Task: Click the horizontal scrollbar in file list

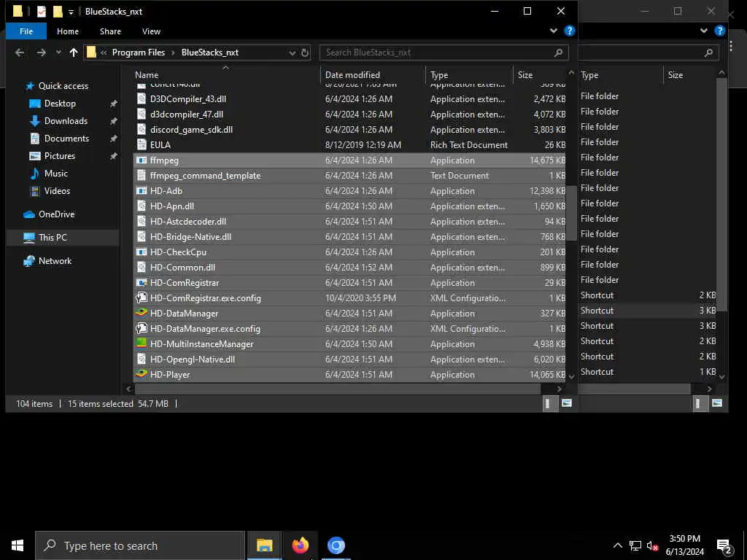Action: pyautogui.click(x=338, y=389)
